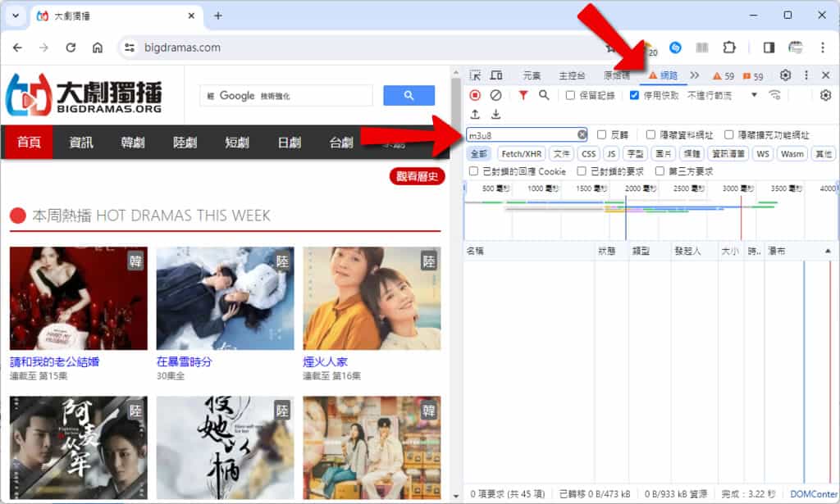
Task: Check 隱藏資料網址 checkbox
Action: coord(651,135)
